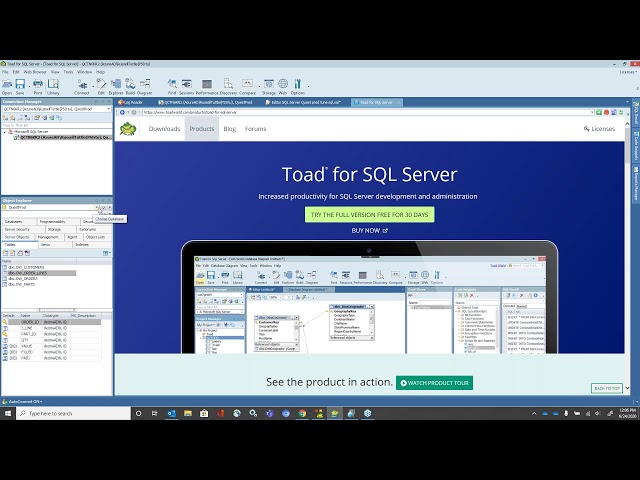Viewport: 640px width, 480px height.
Task: Click the Windows Start button
Action: (x=8, y=413)
